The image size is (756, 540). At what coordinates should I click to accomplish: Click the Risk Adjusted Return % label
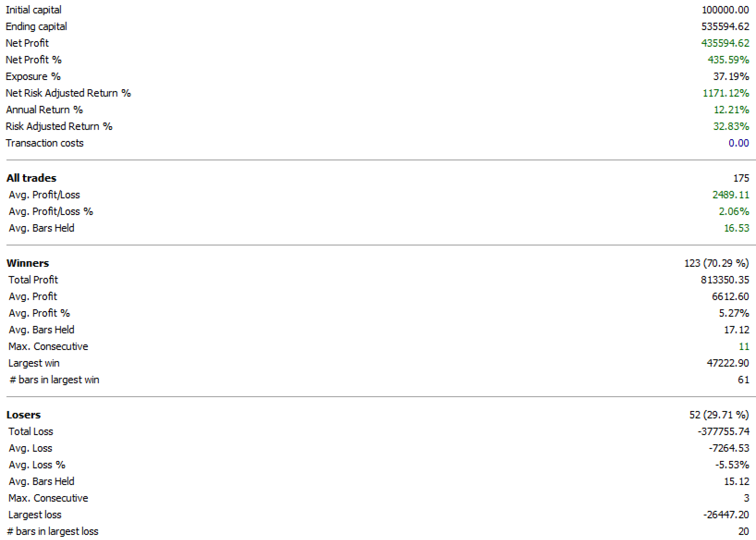59,126
